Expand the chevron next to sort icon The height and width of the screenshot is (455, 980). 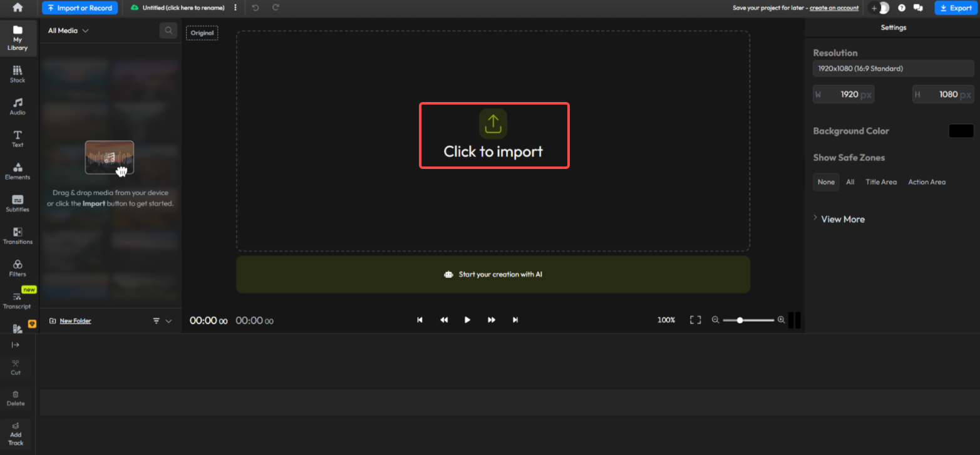[168, 320]
